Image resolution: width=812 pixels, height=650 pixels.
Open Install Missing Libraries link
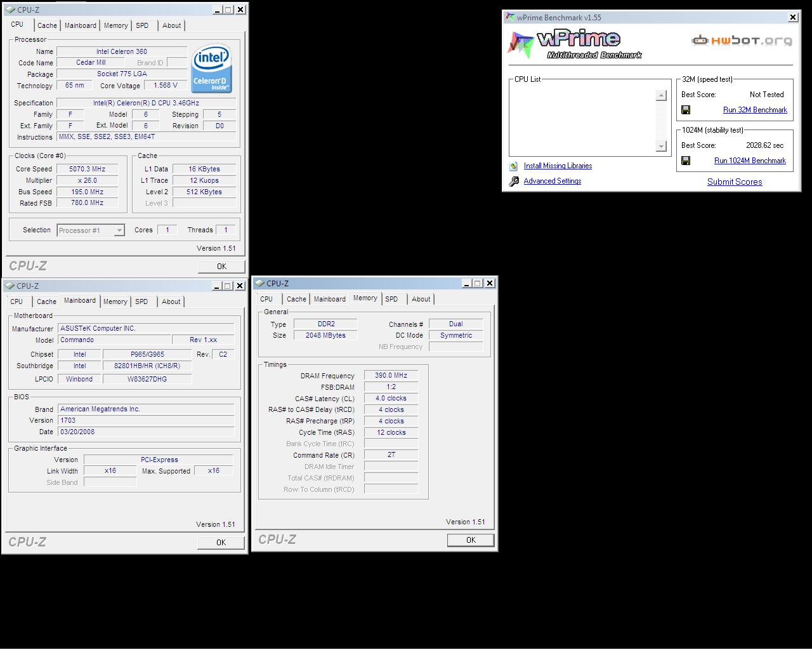coord(558,166)
